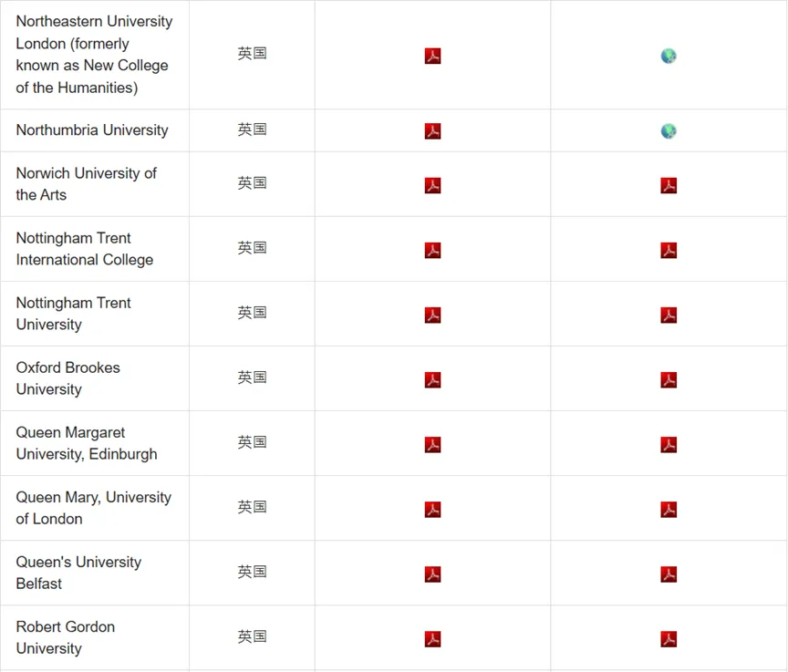Open last-column PDF for Nottingham Trent International College

[x=669, y=250]
